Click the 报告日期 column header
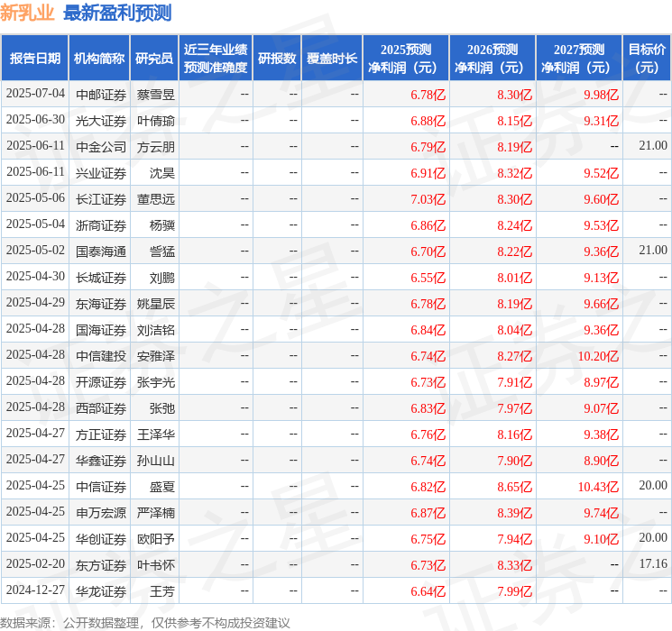672x631 pixels. [34, 59]
